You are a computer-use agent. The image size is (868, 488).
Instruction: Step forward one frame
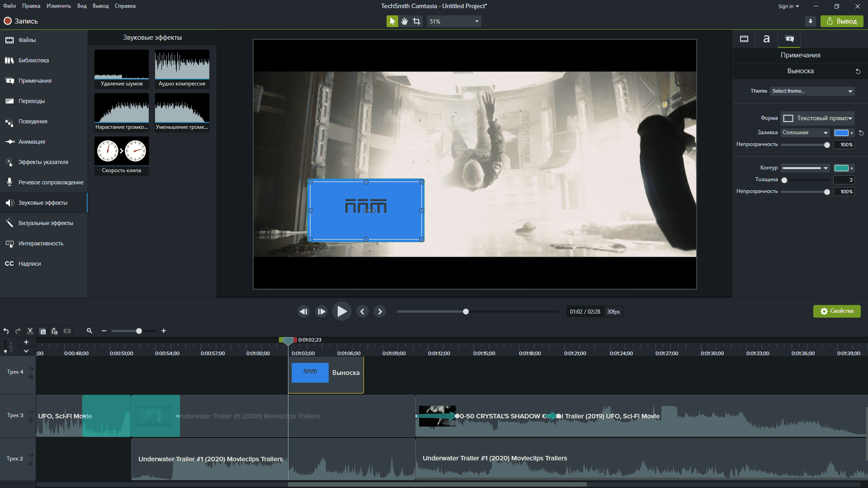[x=321, y=311]
